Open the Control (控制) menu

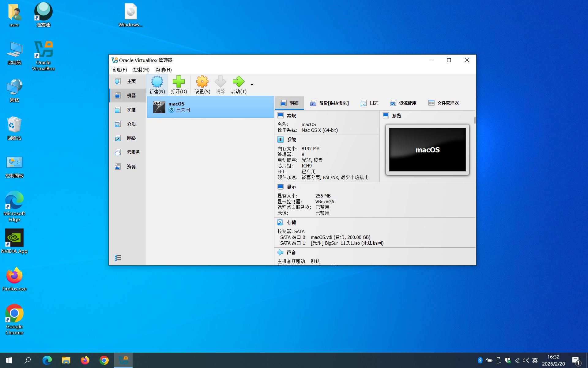(x=141, y=70)
